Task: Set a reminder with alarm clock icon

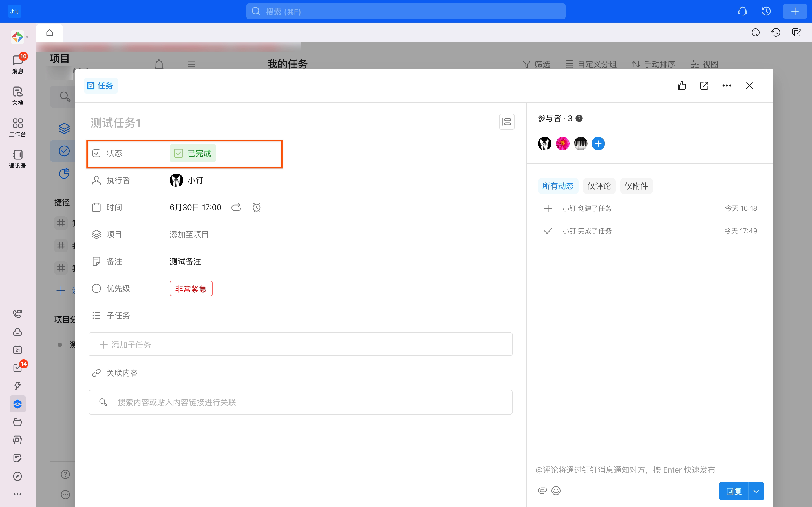Action: point(256,208)
